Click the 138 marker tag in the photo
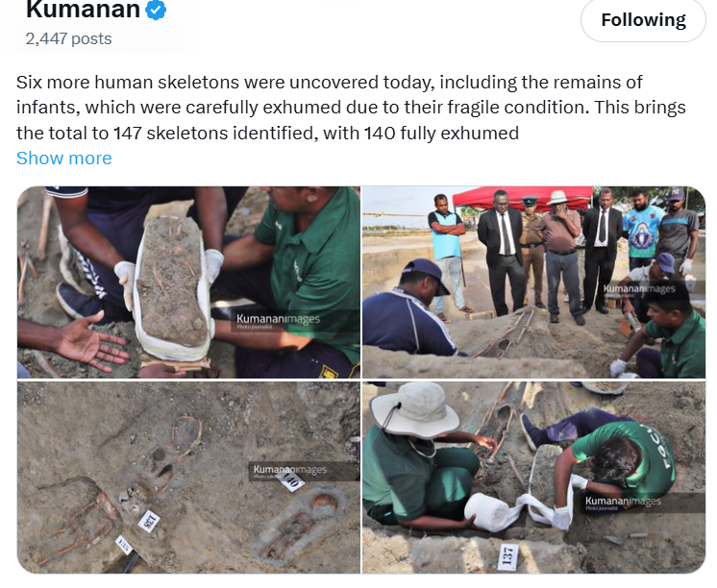The width and height of the screenshot is (717, 588). [x=150, y=522]
